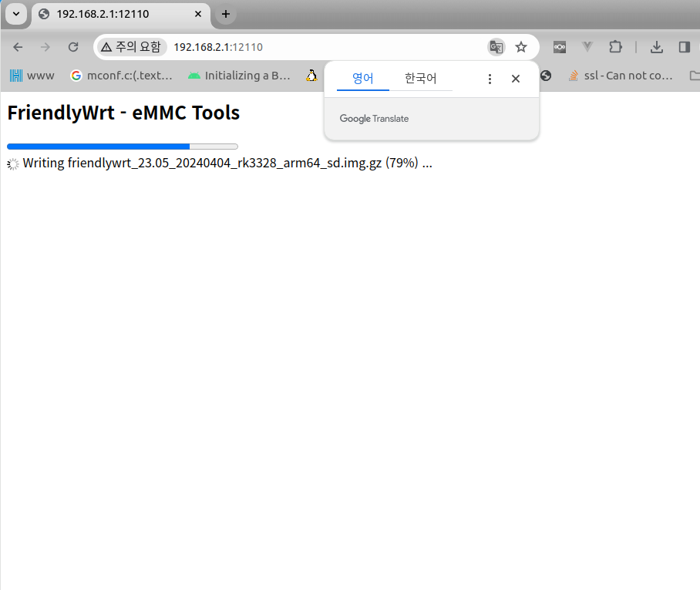Click the browser back arrow

(18, 47)
